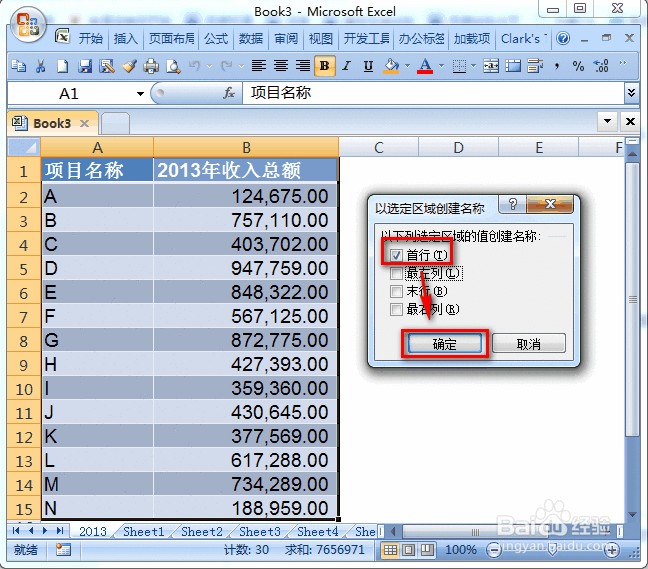The image size is (648, 569).
Task: Click the decimal places icon
Action: [600, 66]
